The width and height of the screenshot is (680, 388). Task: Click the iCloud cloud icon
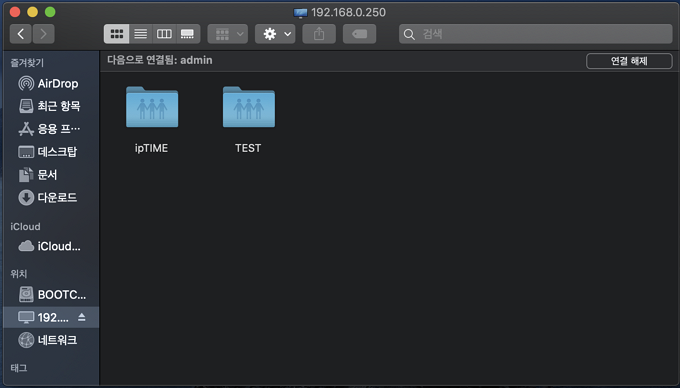click(26, 246)
